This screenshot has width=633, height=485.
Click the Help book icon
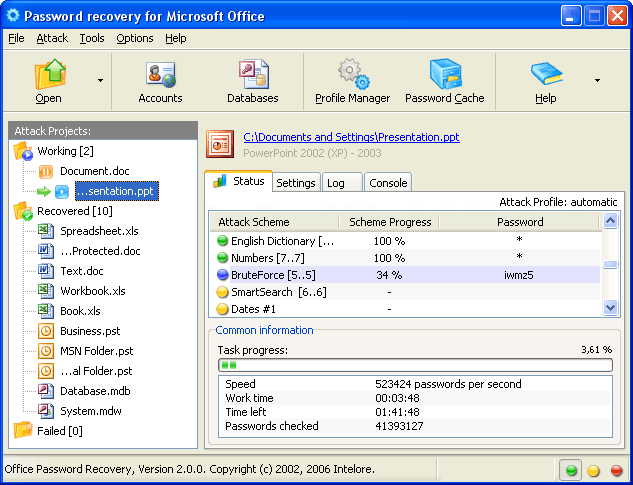click(546, 74)
